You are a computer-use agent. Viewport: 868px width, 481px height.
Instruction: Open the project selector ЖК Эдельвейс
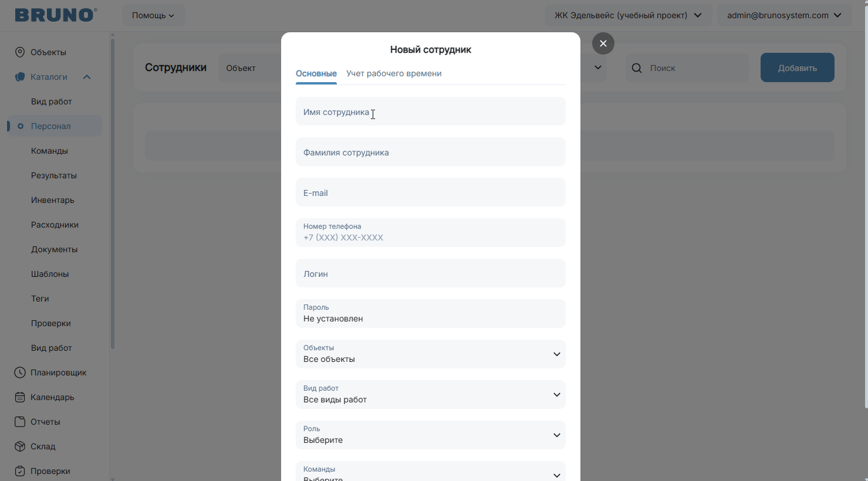coord(628,15)
